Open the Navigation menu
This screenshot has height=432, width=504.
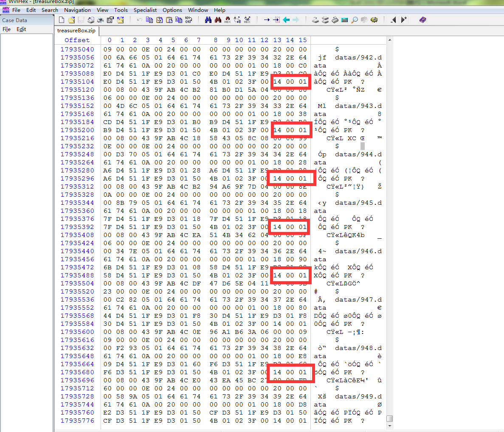[x=77, y=10]
